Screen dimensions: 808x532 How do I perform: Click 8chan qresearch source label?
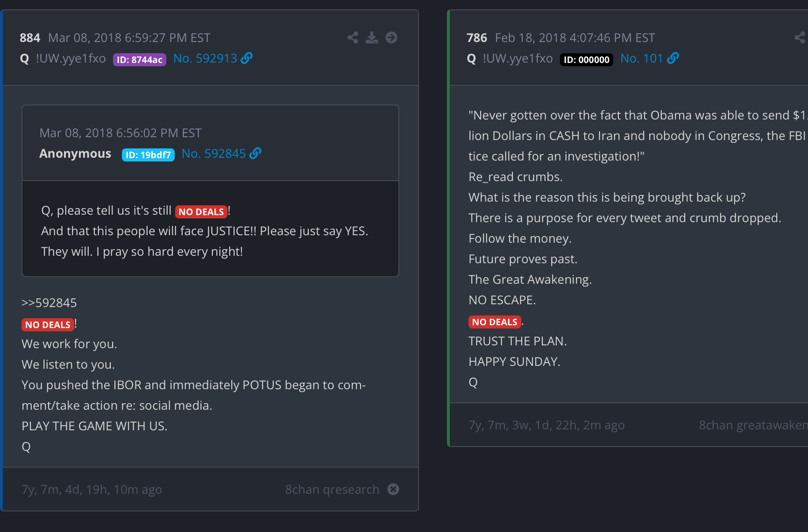point(332,490)
